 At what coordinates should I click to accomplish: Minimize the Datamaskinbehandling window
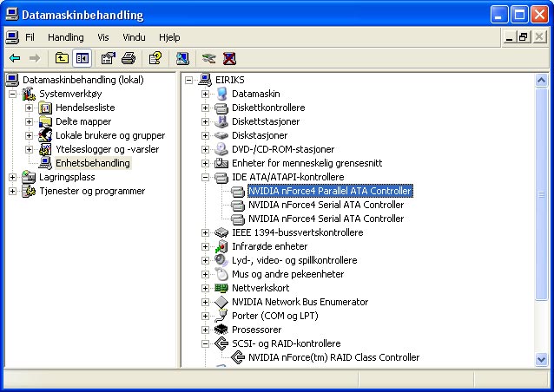499,15
